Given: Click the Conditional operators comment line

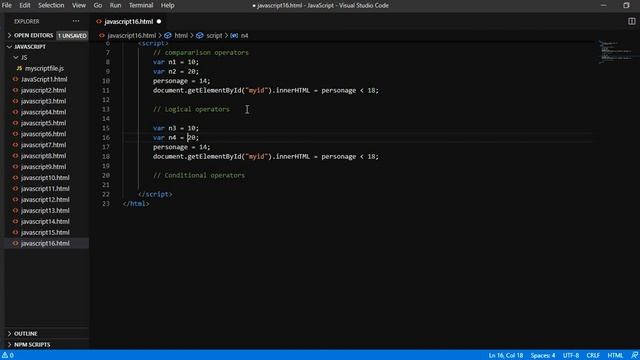Looking at the screenshot, I should point(199,176).
